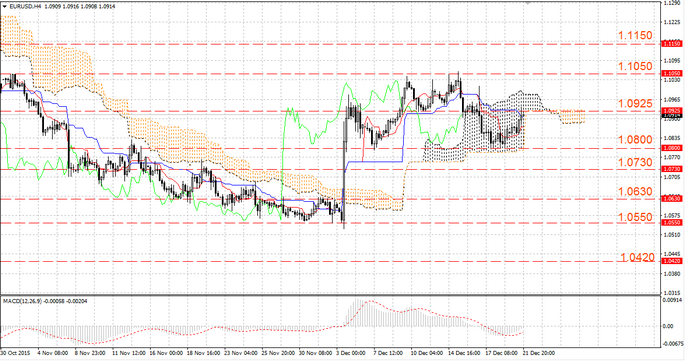Click the red 1.0420 price tag on axis
The height and width of the screenshot is (361, 685).
pyautogui.click(x=672, y=261)
